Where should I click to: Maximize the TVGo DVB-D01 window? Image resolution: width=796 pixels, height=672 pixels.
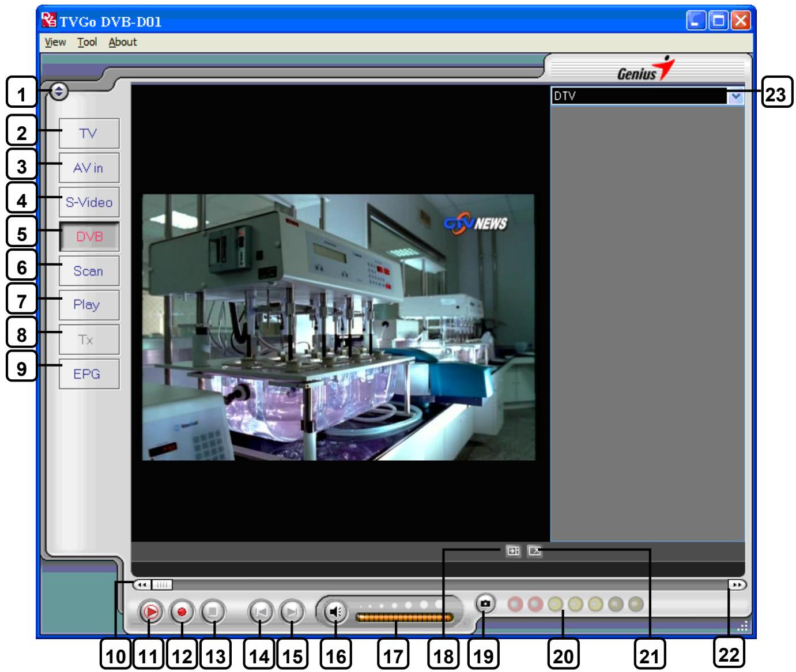[719, 21]
